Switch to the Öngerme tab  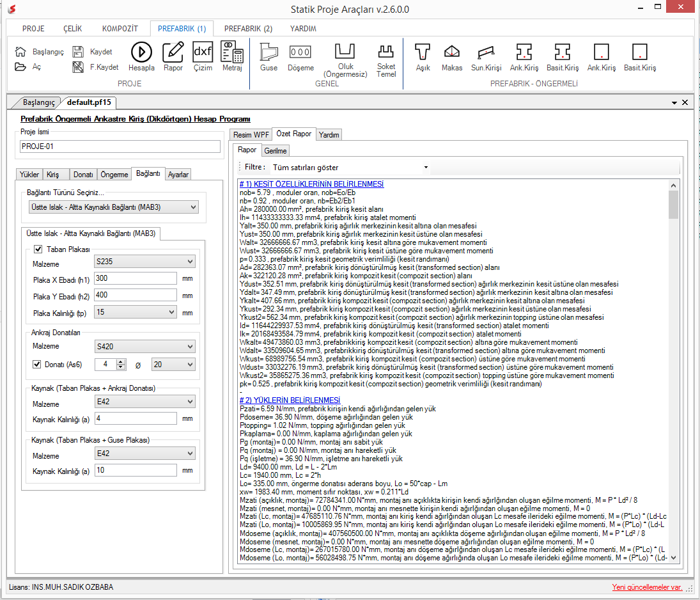coord(114,174)
